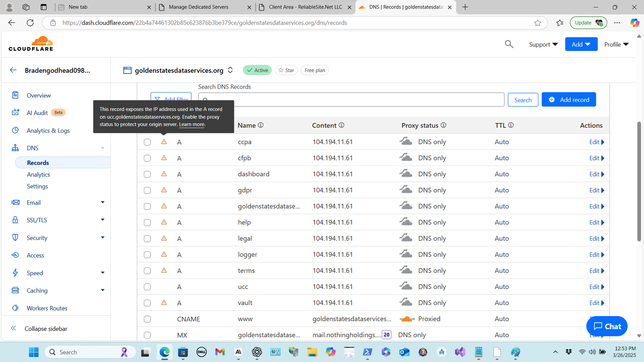Viewport: 644px width, 362px height.
Task: Open the Copilot icon in the browser toolbar
Action: point(634,23)
